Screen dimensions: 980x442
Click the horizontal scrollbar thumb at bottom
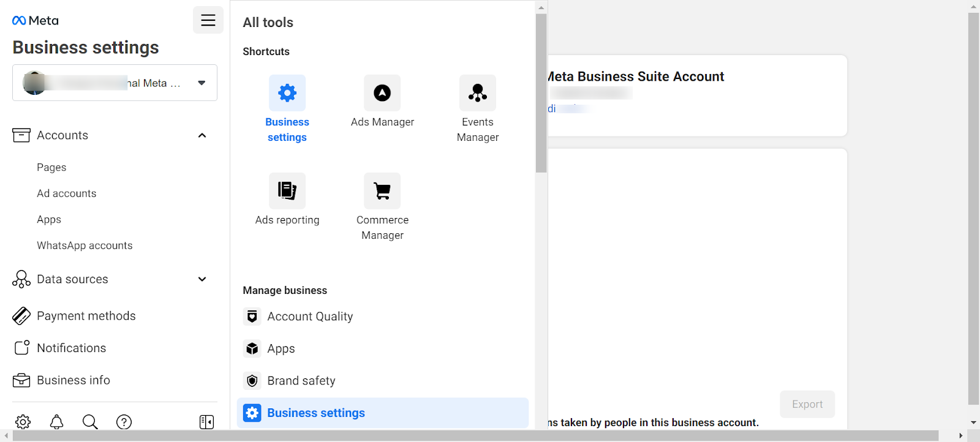pyautogui.click(x=476, y=435)
